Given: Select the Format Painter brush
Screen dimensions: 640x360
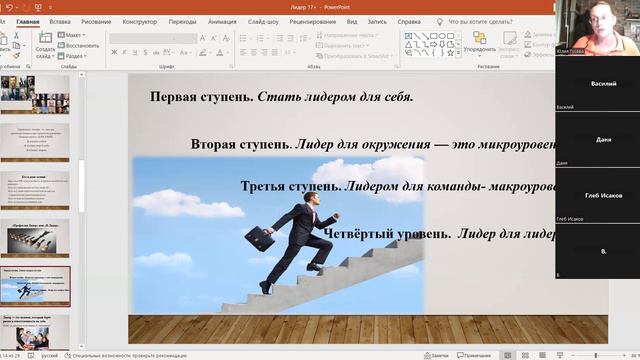Looking at the screenshot, I should 16,56.
